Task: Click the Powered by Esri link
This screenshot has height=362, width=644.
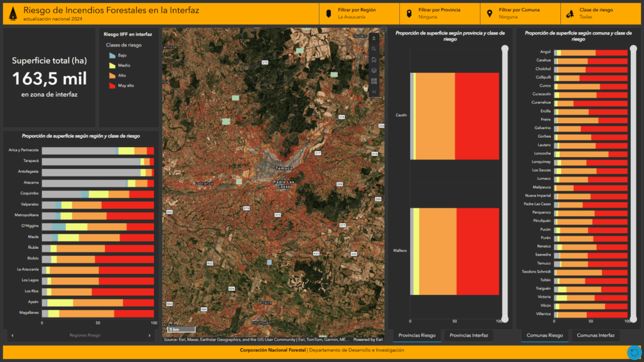Action: (x=368, y=340)
